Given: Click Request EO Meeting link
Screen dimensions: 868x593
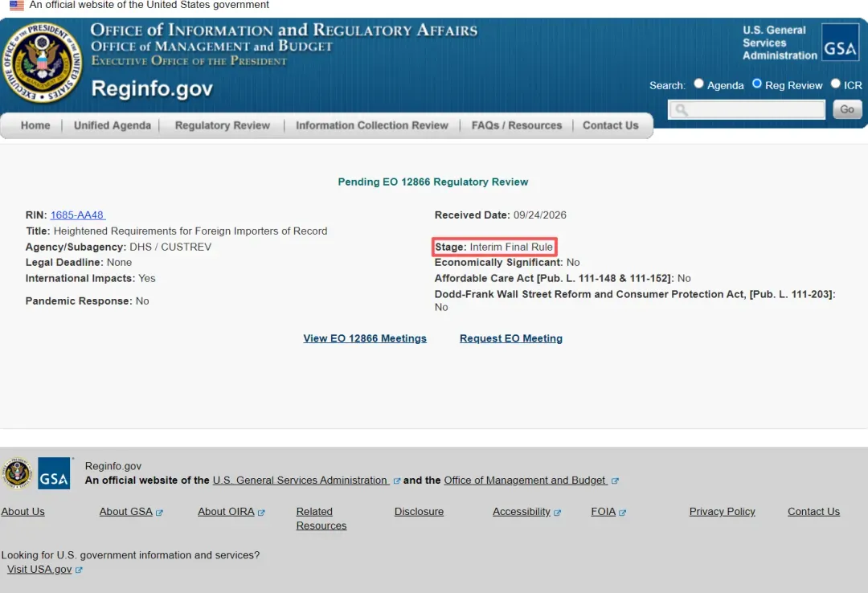Looking at the screenshot, I should 511,338.
